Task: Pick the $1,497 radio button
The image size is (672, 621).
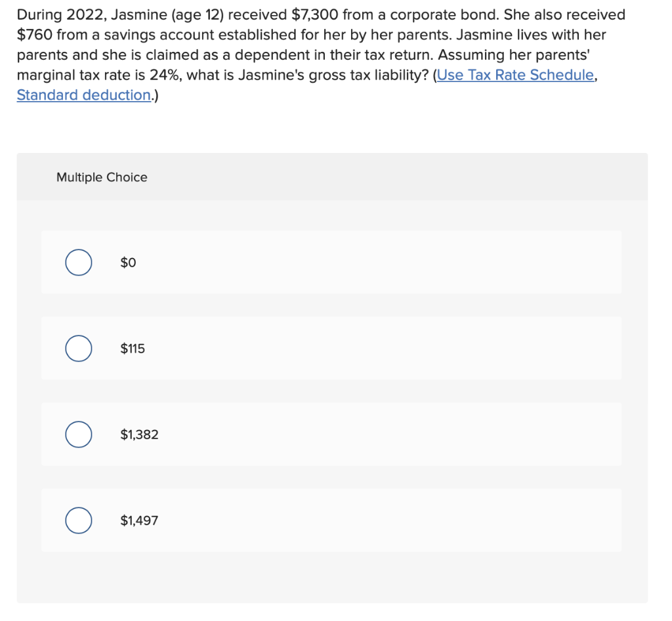Action: click(79, 521)
